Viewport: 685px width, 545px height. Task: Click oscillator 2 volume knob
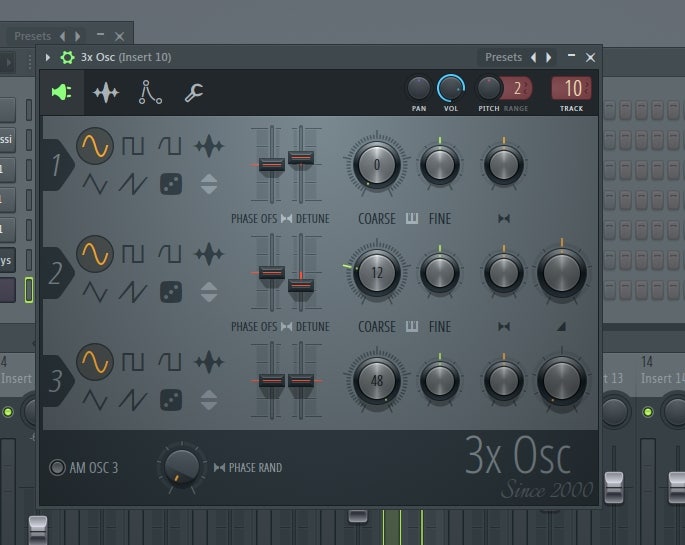(562, 273)
